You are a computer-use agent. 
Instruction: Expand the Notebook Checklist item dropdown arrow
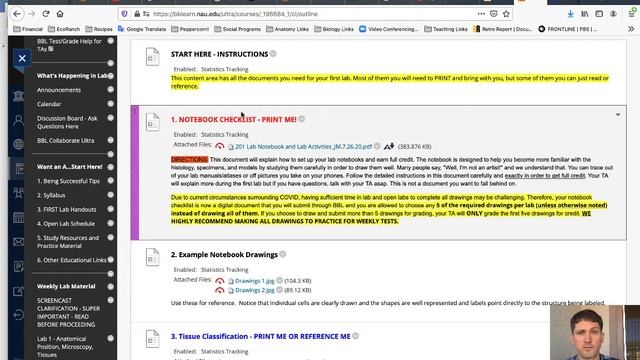click(618, 115)
